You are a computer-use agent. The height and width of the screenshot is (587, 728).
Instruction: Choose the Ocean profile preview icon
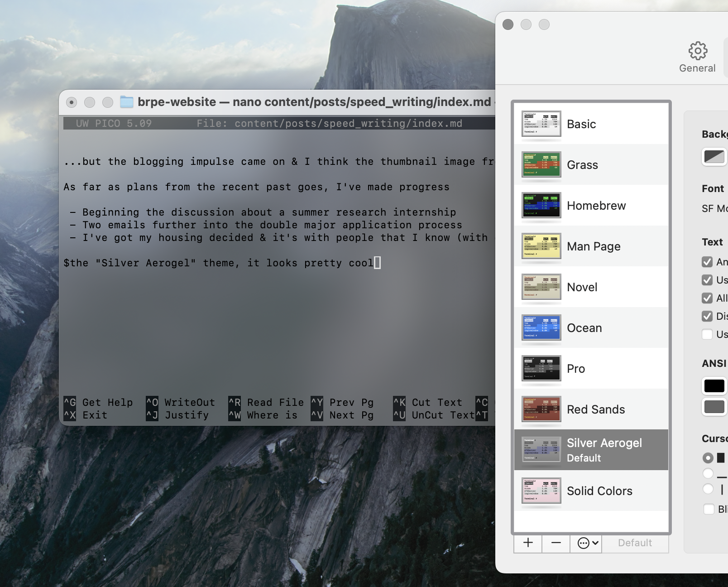click(x=541, y=328)
